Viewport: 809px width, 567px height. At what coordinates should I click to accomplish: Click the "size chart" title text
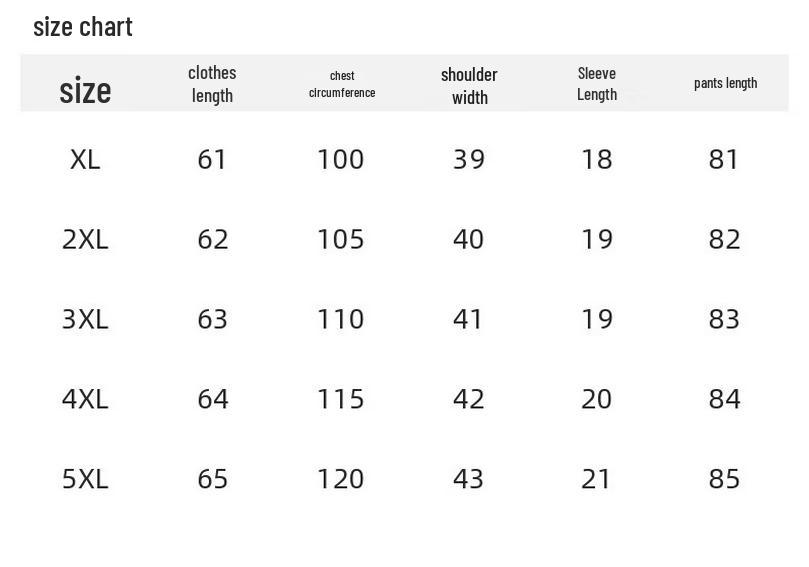click(83, 27)
